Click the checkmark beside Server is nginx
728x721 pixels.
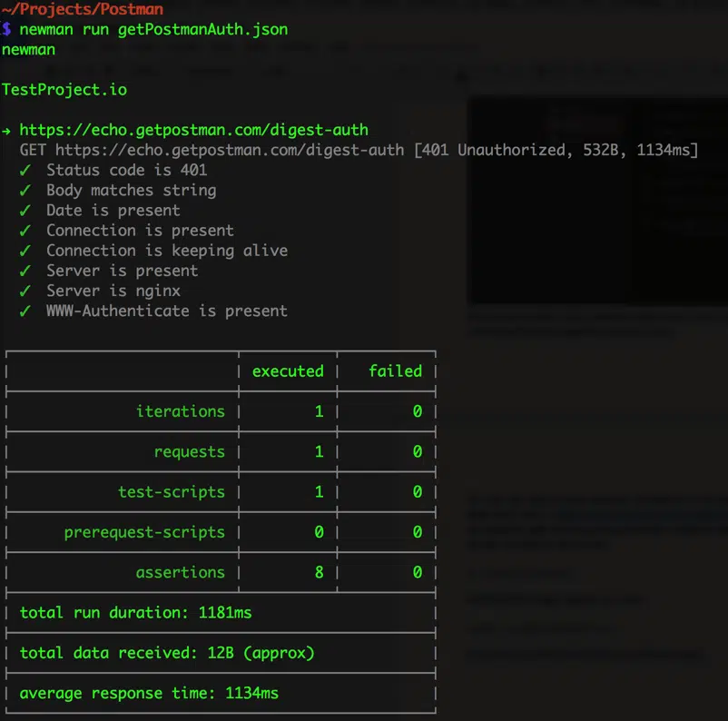click(x=25, y=291)
